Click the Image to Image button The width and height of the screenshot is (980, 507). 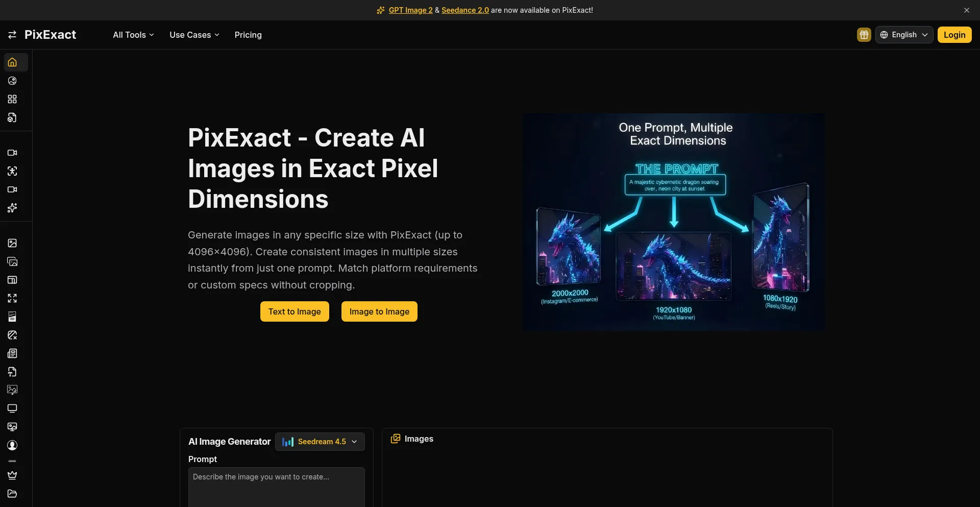[x=379, y=311]
